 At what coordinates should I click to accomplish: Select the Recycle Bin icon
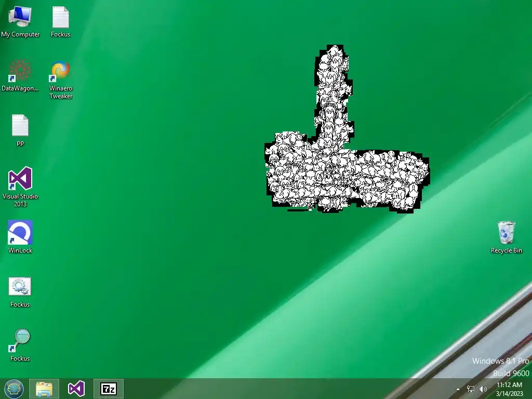pos(506,236)
